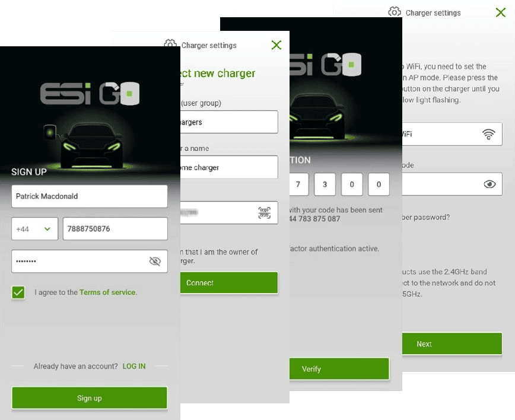Click the QR code scanner icon
This screenshot has width=515, height=420.
point(265,213)
